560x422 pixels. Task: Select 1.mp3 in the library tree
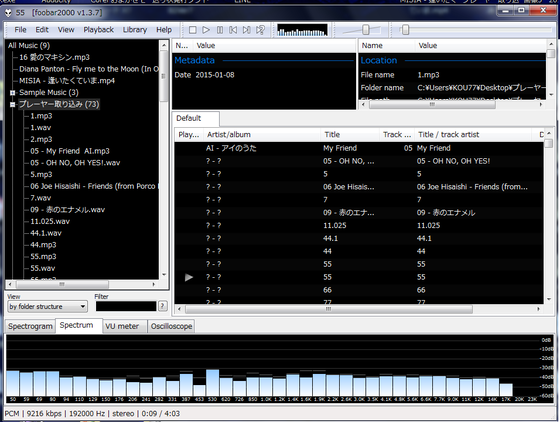coord(41,116)
